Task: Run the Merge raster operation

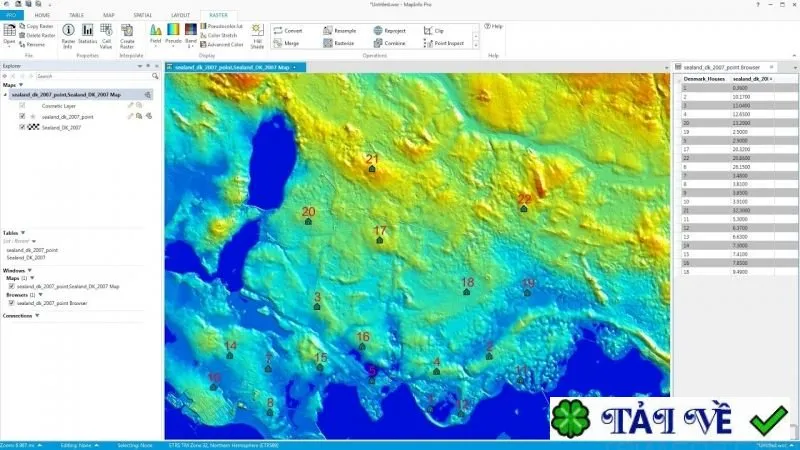Action: coord(286,43)
